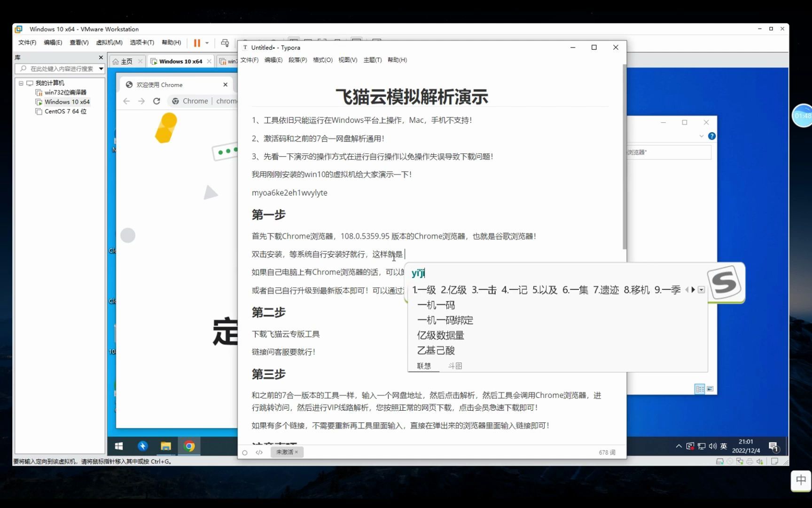Click the volume tray icon

713,446
